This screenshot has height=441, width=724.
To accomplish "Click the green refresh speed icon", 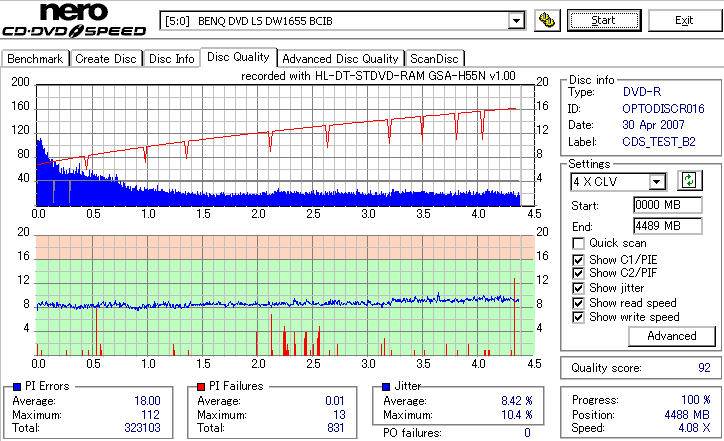I will click(689, 180).
